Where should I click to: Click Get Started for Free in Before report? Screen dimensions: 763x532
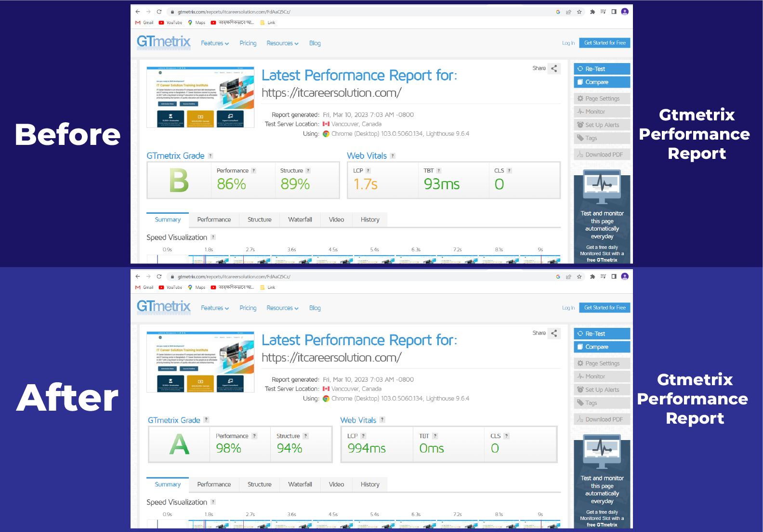pos(605,43)
